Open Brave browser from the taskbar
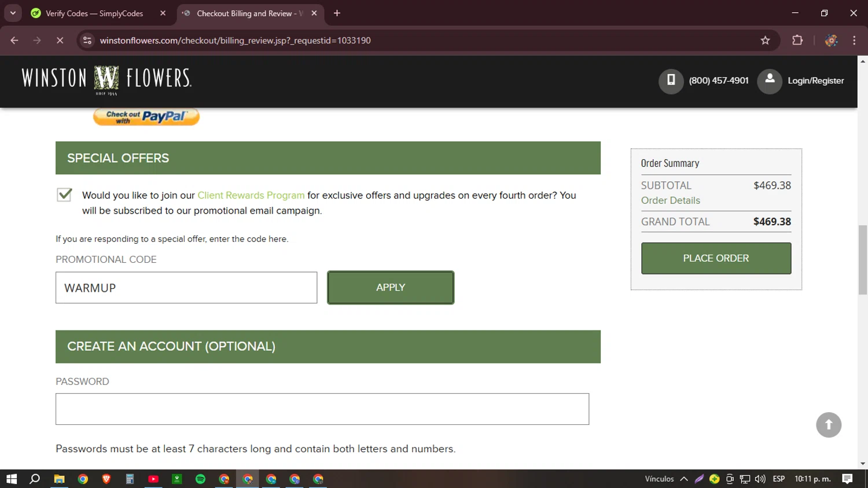The width and height of the screenshot is (868, 488). (x=106, y=479)
